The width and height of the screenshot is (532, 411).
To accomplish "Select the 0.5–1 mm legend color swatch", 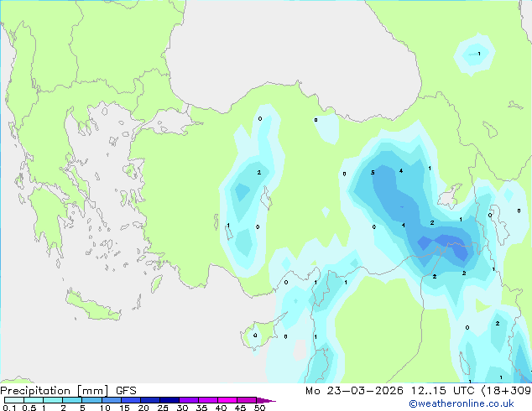I will tap(34, 400).
